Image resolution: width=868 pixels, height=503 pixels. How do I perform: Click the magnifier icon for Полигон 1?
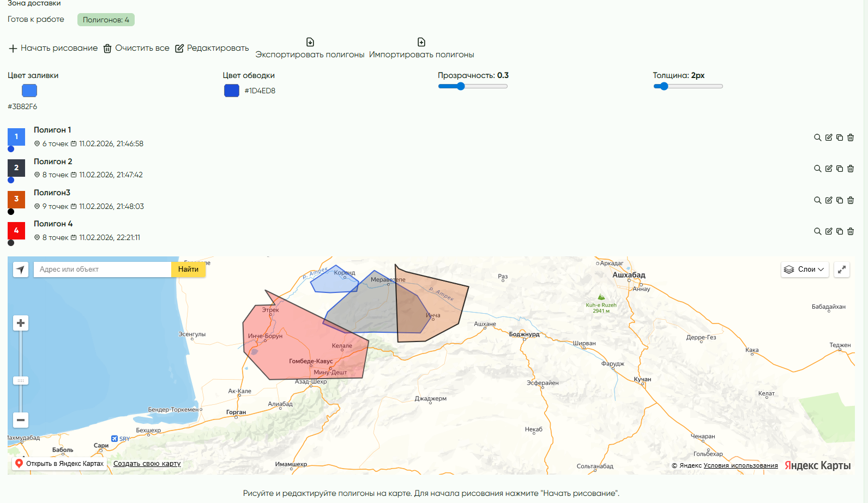(x=817, y=137)
